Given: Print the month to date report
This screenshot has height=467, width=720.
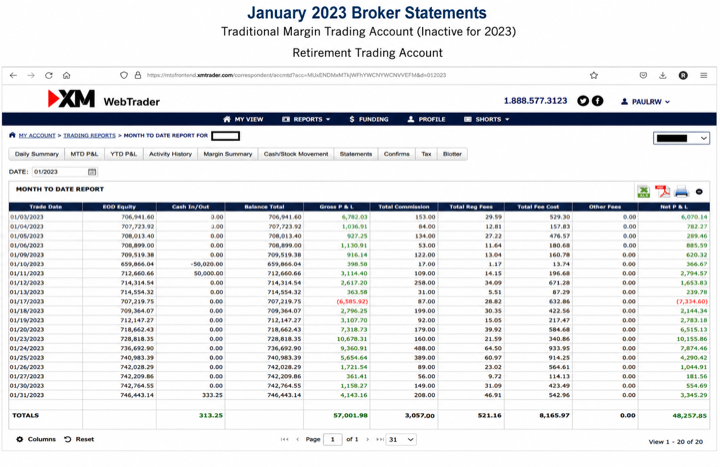Looking at the screenshot, I should pos(681,191).
